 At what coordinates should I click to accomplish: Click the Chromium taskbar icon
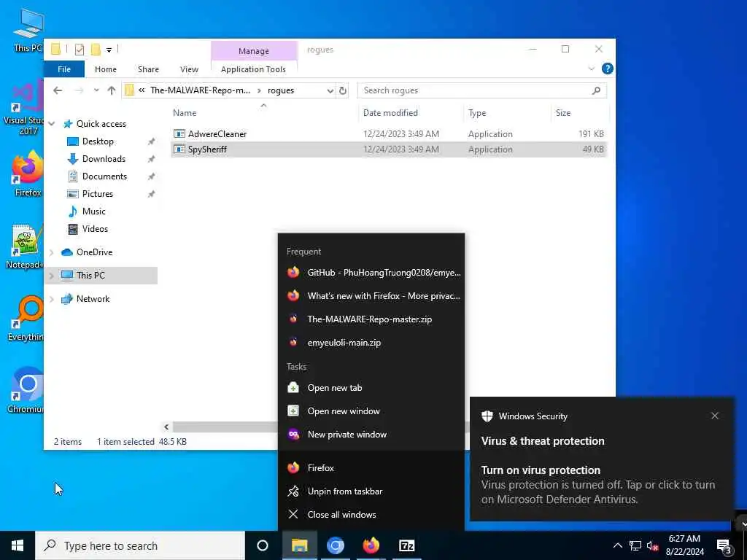click(336, 545)
